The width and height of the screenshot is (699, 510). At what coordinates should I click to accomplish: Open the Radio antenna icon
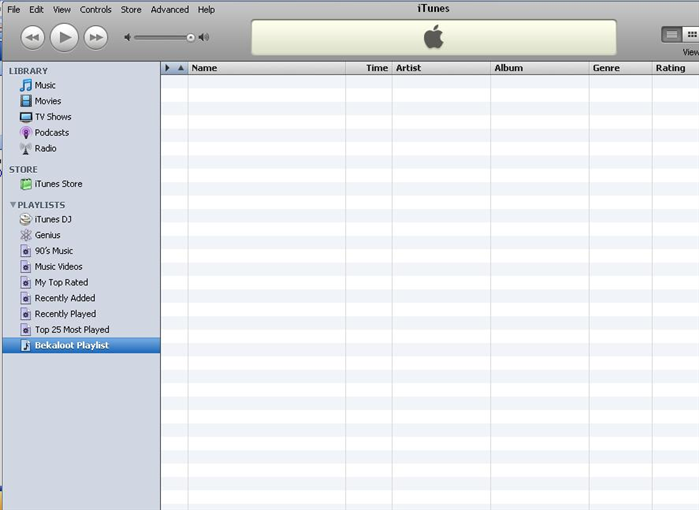click(26, 148)
